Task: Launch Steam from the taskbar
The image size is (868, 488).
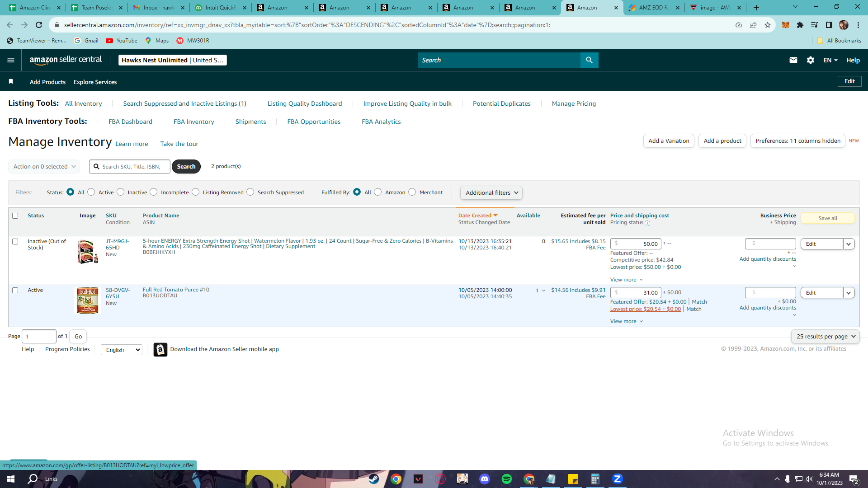Action: click(x=374, y=479)
